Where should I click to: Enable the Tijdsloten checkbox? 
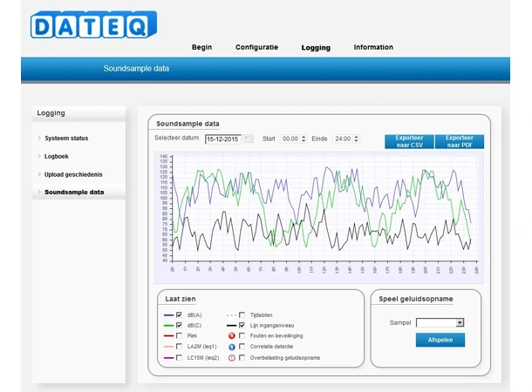[242, 314]
